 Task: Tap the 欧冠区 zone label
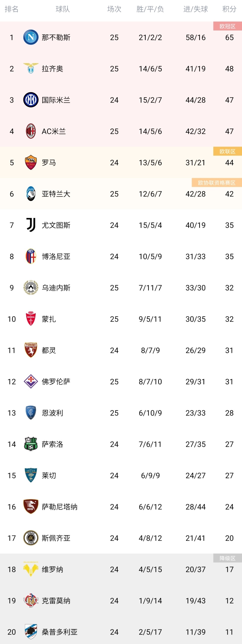tap(227, 26)
